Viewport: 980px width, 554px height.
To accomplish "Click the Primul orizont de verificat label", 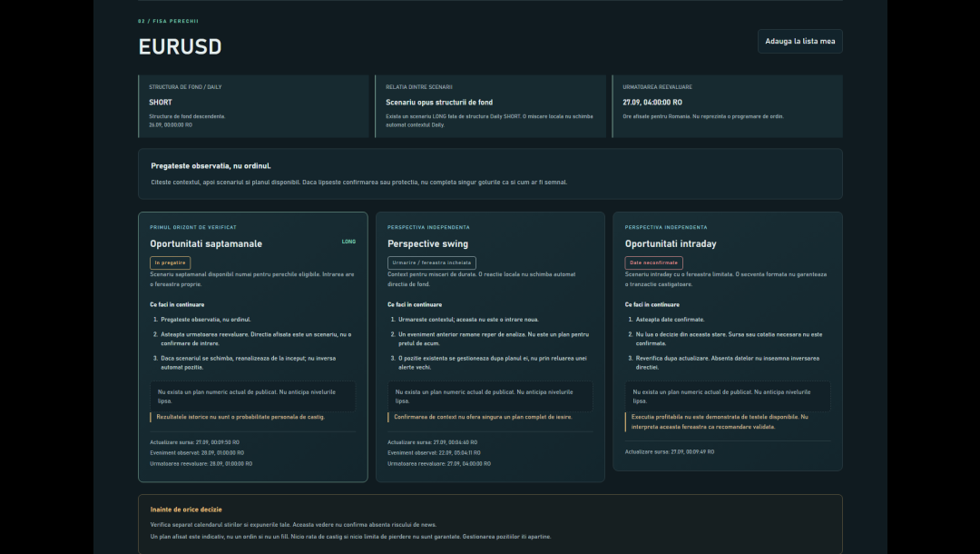I will coord(193,228).
